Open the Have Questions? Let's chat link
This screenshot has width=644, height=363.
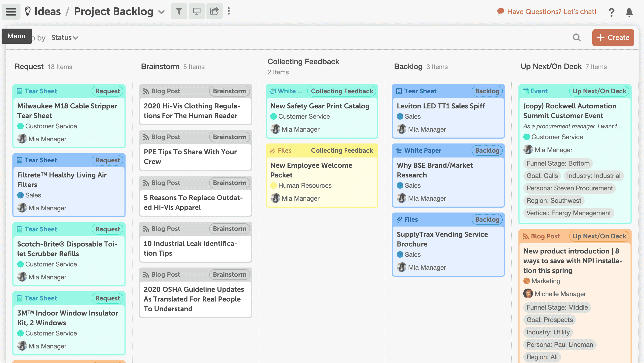coord(551,11)
